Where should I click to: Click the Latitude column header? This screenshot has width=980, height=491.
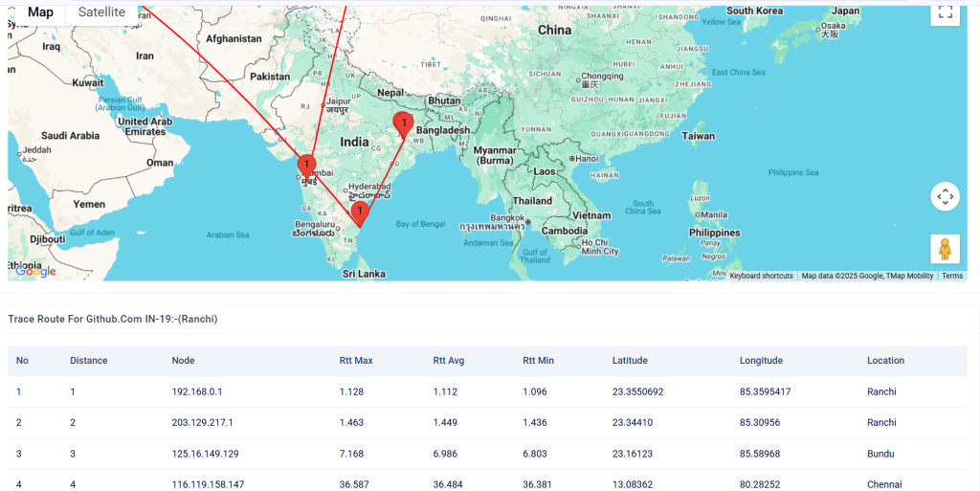(630, 361)
